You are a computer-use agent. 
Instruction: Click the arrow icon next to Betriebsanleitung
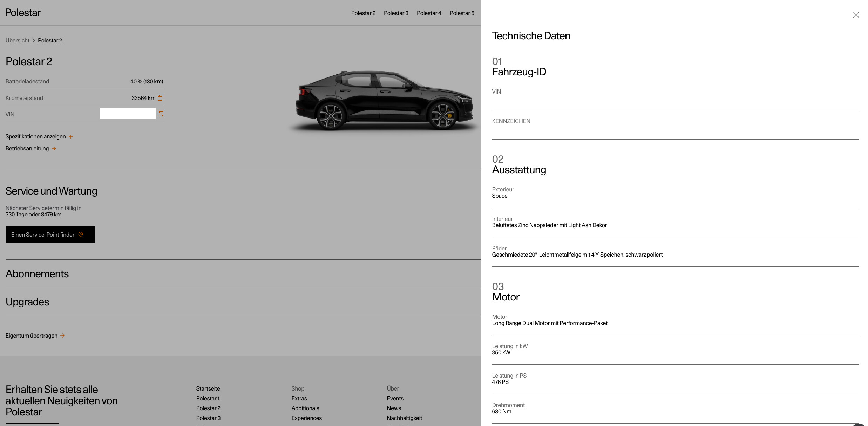click(x=54, y=148)
